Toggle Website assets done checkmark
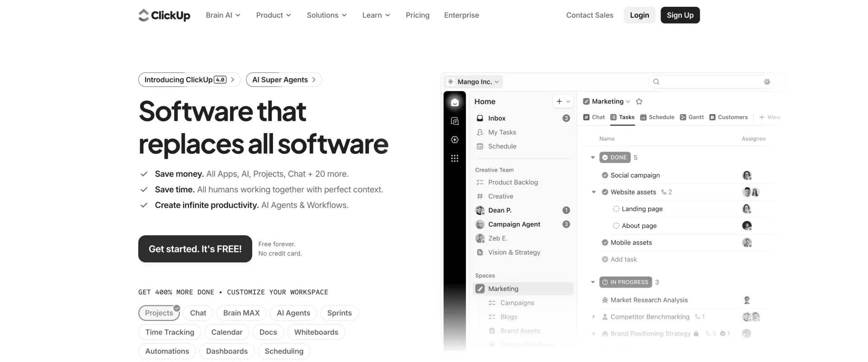The height and width of the screenshot is (362, 868). (605, 192)
